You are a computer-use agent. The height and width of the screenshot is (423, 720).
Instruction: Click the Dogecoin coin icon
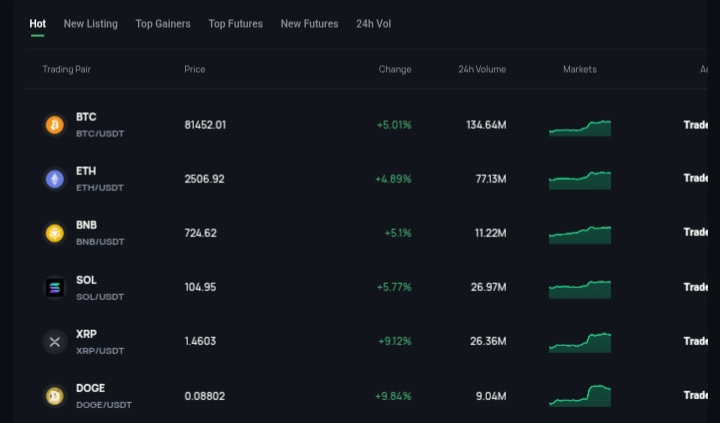point(55,395)
